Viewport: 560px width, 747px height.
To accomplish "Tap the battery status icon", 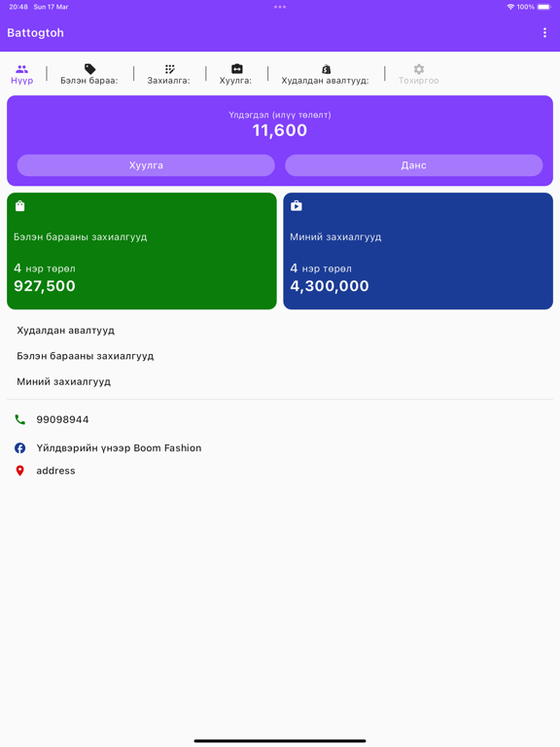I will pos(544,7).
